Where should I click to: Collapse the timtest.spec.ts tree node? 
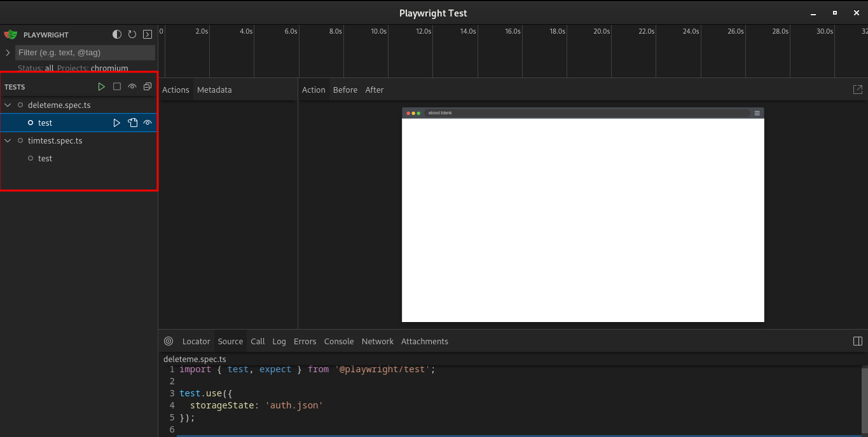tap(8, 140)
